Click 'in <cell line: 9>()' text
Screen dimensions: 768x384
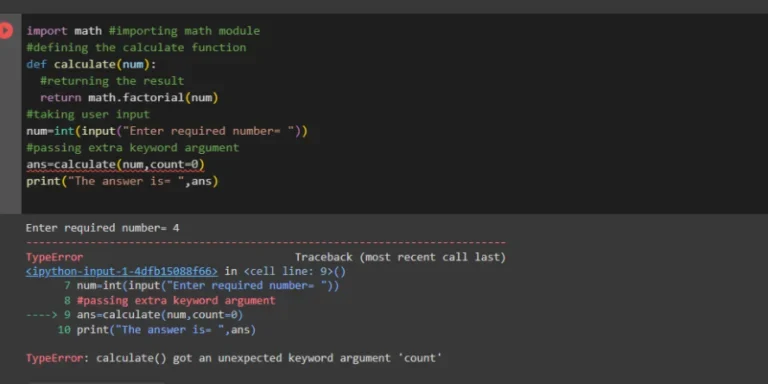[285, 271]
